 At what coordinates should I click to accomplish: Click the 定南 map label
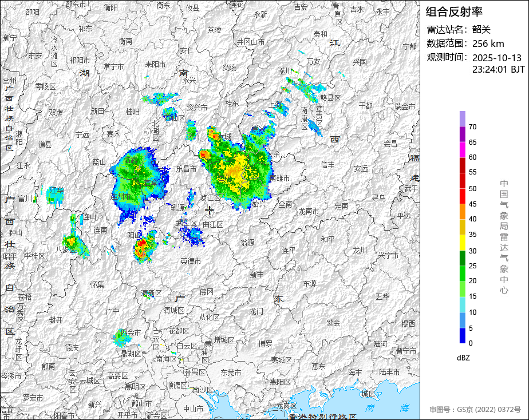click(341, 206)
